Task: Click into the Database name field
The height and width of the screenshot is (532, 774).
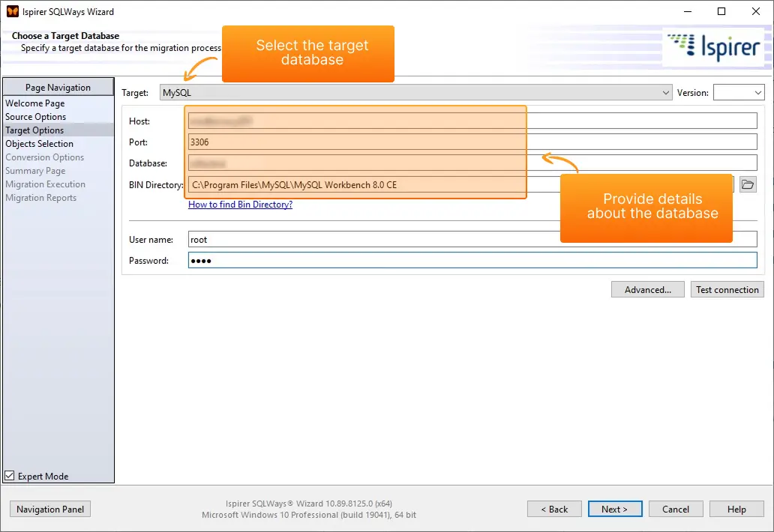Action: (x=472, y=163)
